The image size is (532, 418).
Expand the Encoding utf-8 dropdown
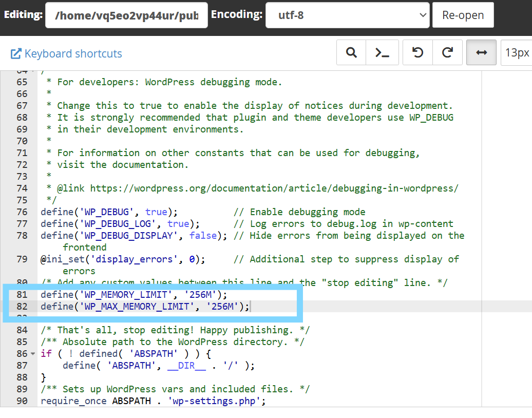[x=347, y=15]
